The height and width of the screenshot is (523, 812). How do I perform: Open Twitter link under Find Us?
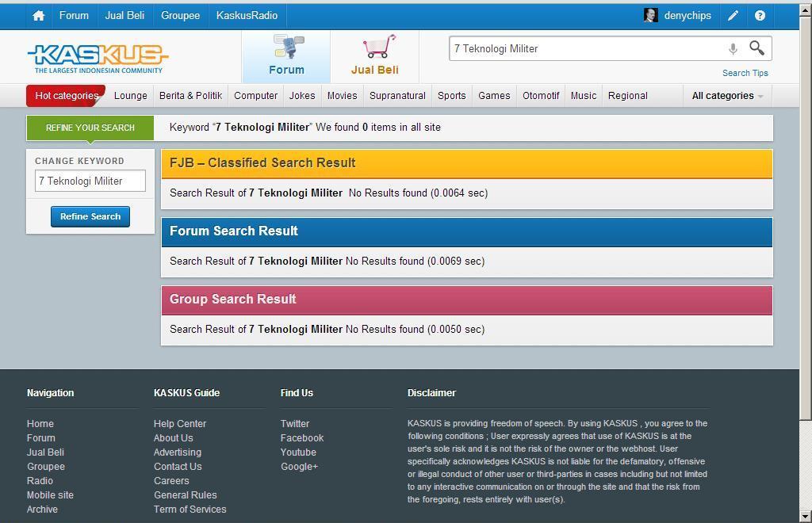pyautogui.click(x=295, y=424)
